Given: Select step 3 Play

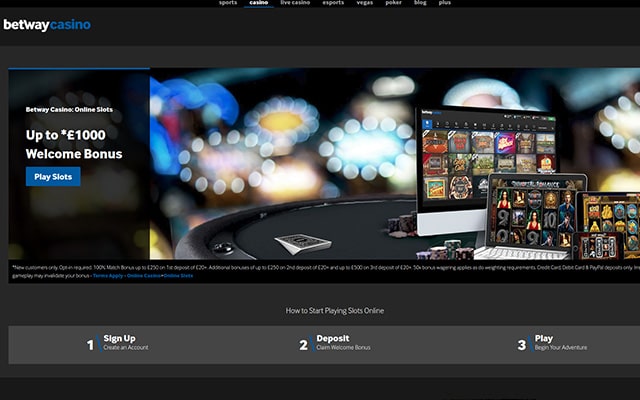Looking at the screenshot, I should (x=552, y=344).
